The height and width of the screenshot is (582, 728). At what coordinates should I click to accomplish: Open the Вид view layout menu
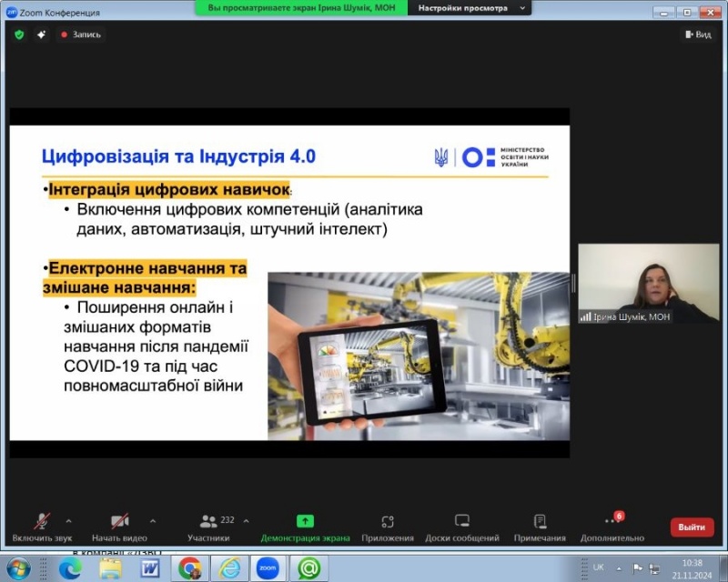tap(697, 35)
